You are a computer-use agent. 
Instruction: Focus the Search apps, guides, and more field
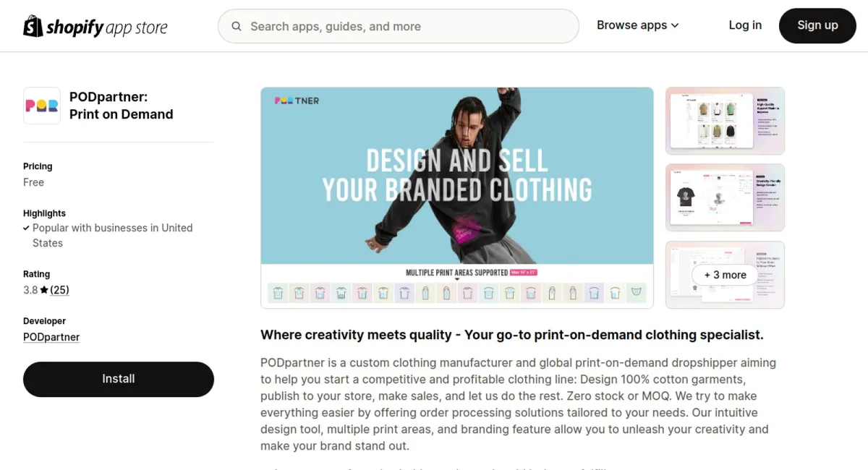(399, 26)
